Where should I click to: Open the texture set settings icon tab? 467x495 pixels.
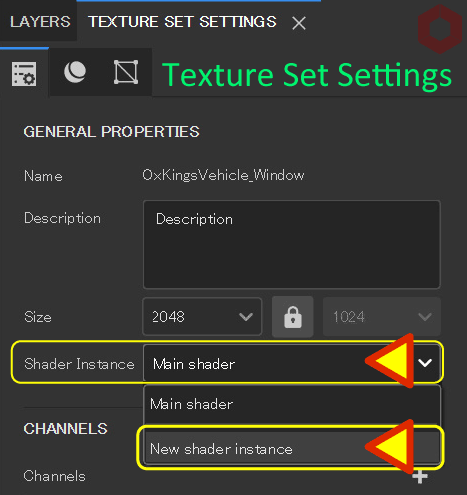(x=24, y=73)
